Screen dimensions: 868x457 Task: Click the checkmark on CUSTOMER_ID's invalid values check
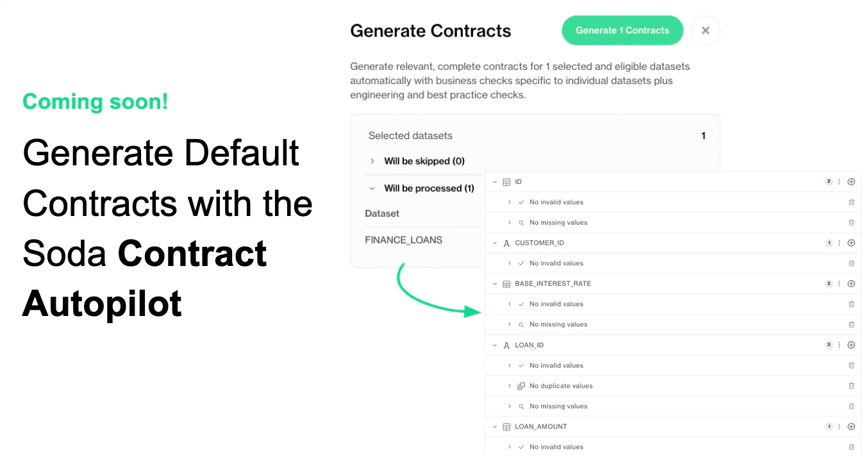(x=520, y=263)
